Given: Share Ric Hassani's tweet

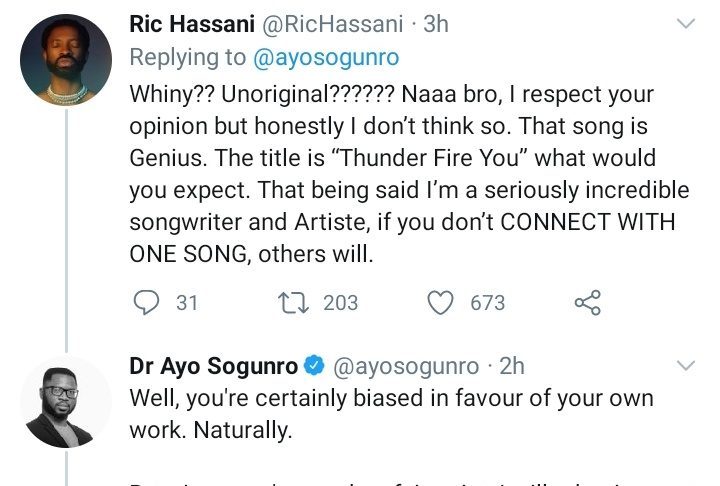Looking at the screenshot, I should pos(587,302).
